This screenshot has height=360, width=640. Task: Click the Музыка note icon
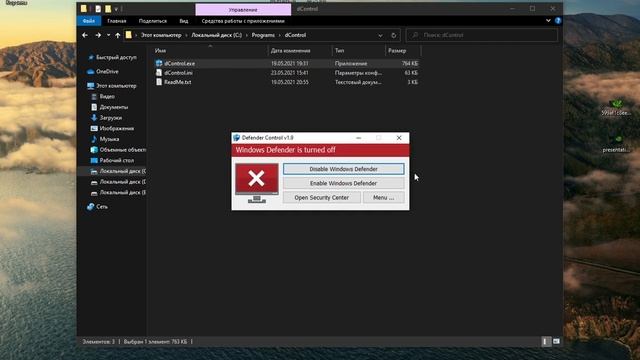coord(94,139)
